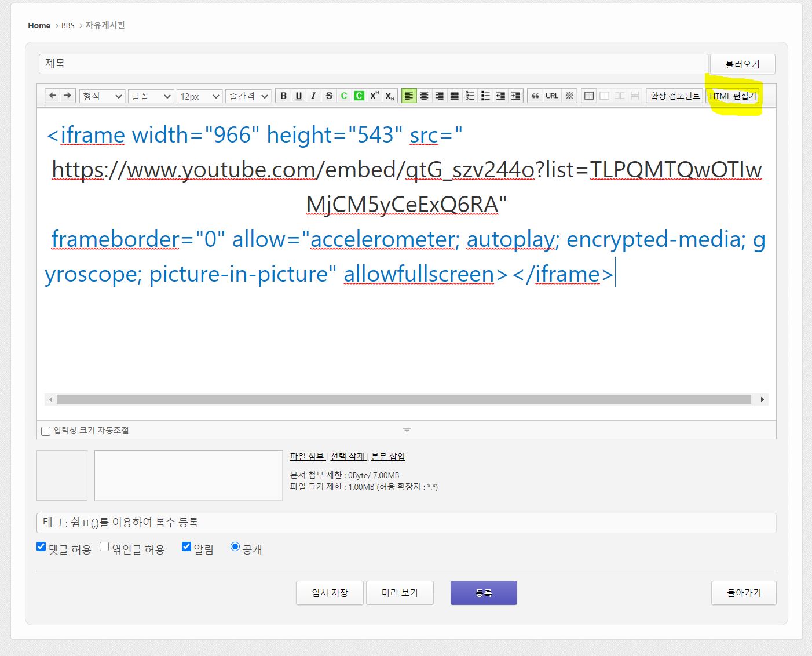
Task: Open the 확장 컴포넌트 menu
Action: coord(674,96)
